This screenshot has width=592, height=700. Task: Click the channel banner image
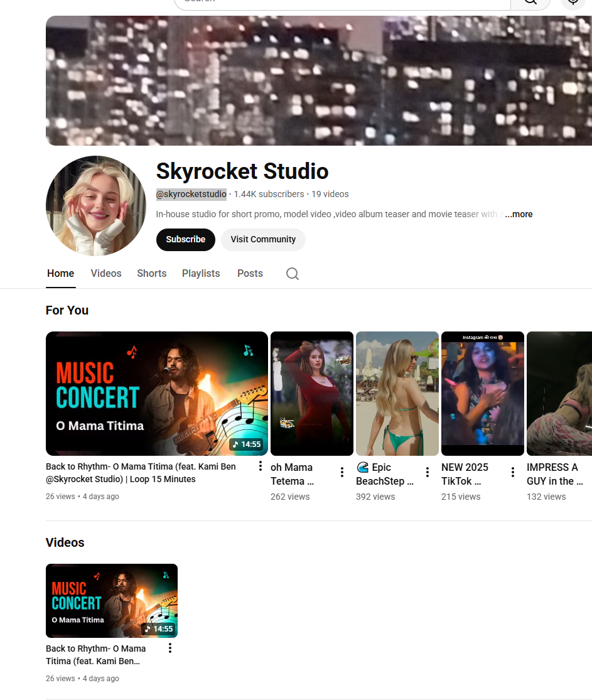[x=319, y=81]
